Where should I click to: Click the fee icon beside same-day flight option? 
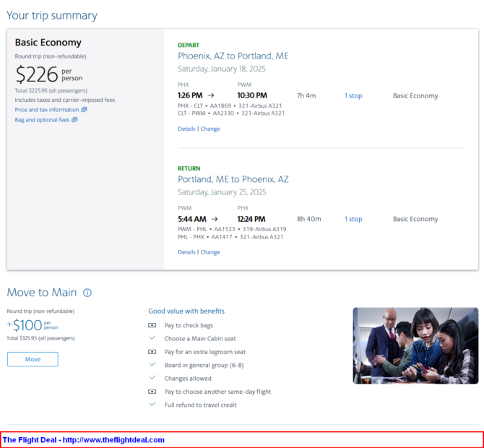152,392
